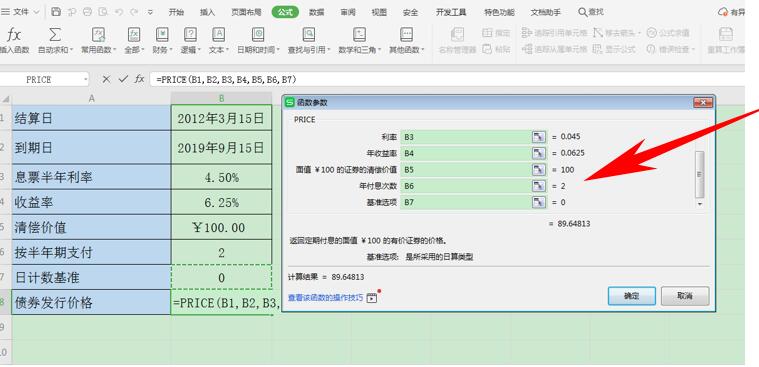
Task: Click range selector icon for 年付息次数 B6
Action: point(538,186)
